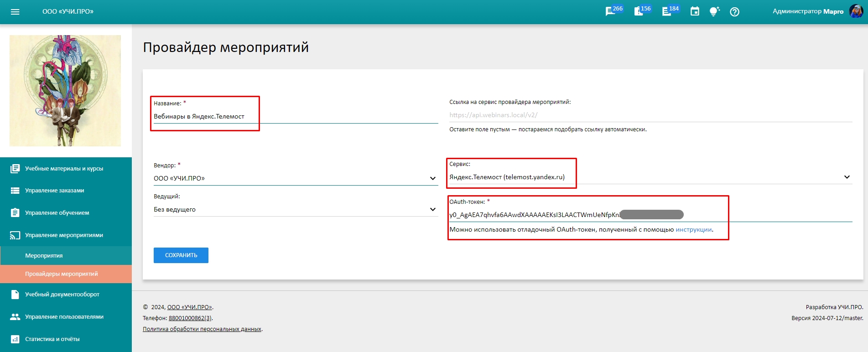Click the Статистика и отчёты chart icon
Screen dimensions: 868x352
(x=15, y=339)
